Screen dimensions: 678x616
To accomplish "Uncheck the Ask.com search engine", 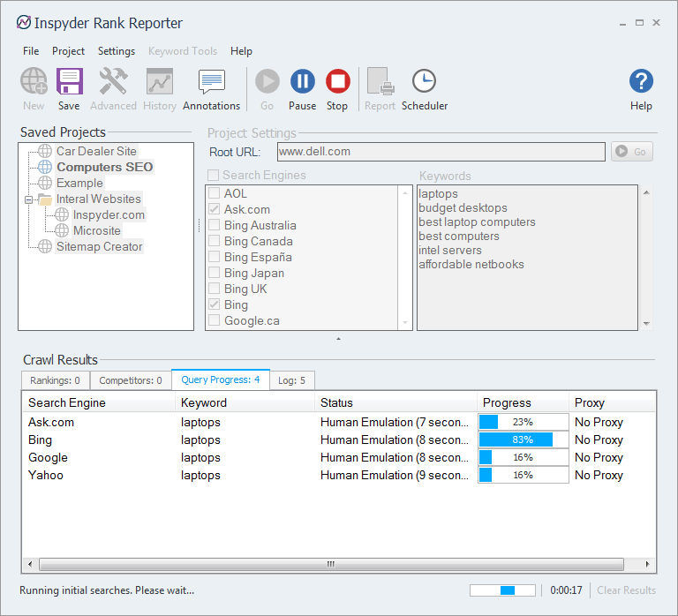I will tap(214, 209).
